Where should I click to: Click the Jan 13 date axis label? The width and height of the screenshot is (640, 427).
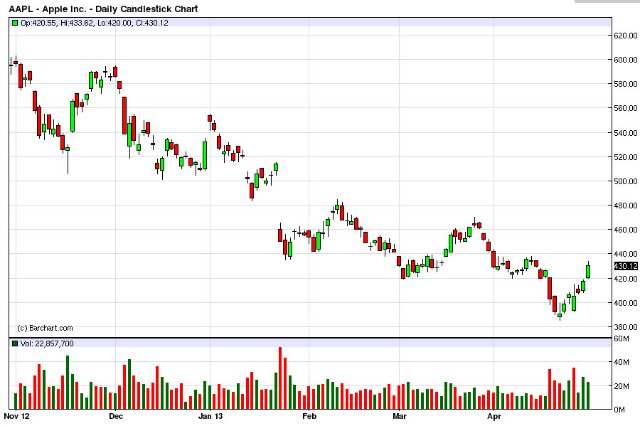[x=211, y=416]
